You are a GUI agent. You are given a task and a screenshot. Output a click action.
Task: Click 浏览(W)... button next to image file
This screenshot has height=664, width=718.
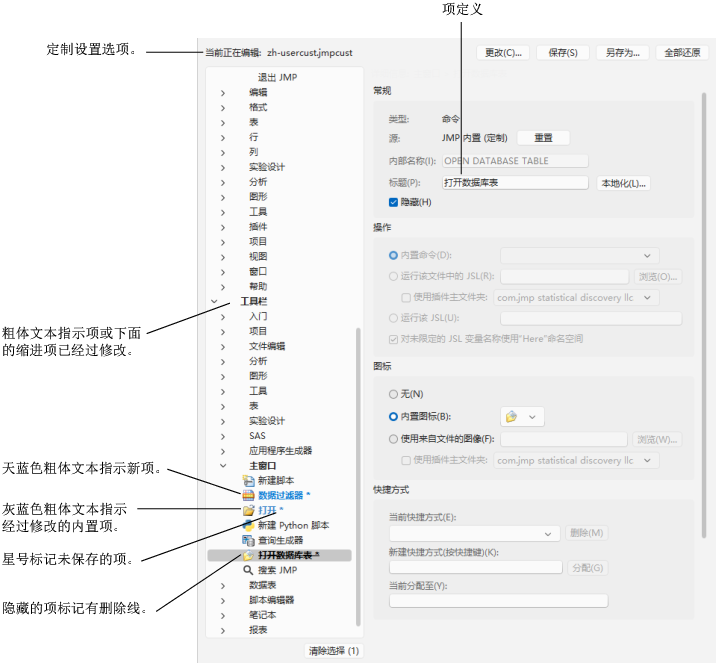tap(657, 440)
